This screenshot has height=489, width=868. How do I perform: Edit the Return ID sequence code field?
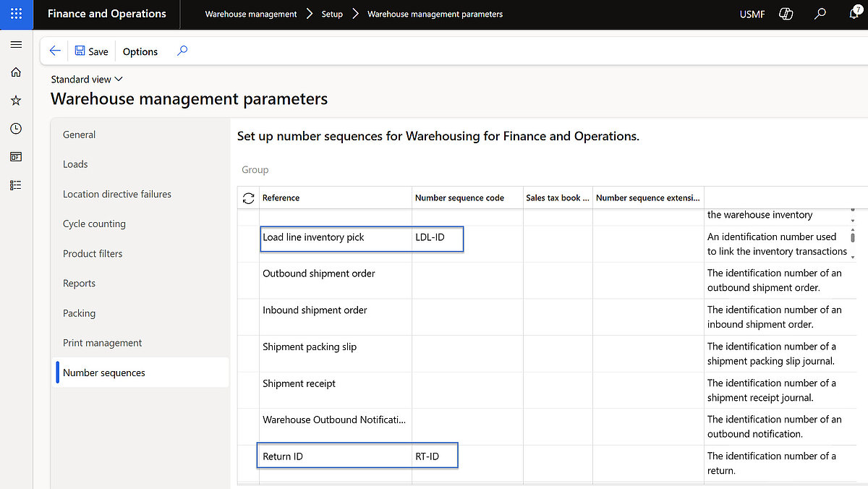pyautogui.click(x=434, y=456)
